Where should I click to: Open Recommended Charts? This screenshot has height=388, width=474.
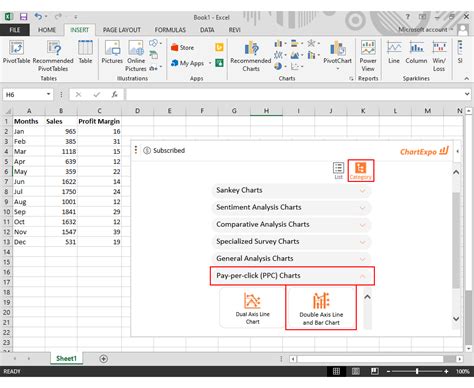click(251, 56)
